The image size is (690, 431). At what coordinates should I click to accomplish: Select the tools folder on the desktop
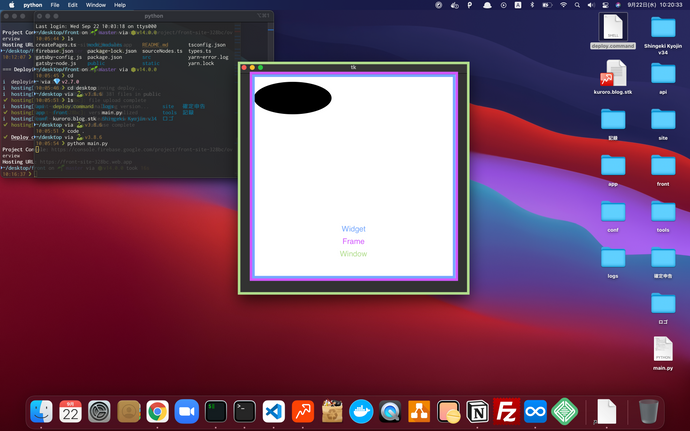[663, 216]
